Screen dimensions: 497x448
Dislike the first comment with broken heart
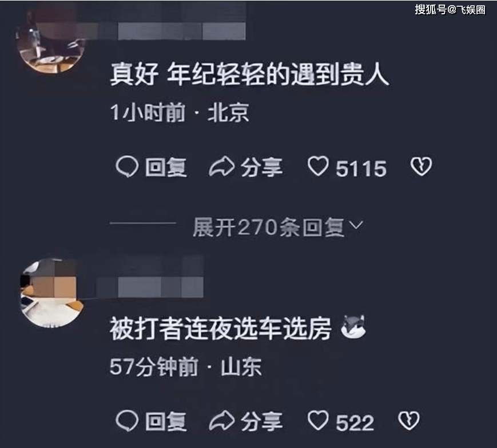coord(421,166)
